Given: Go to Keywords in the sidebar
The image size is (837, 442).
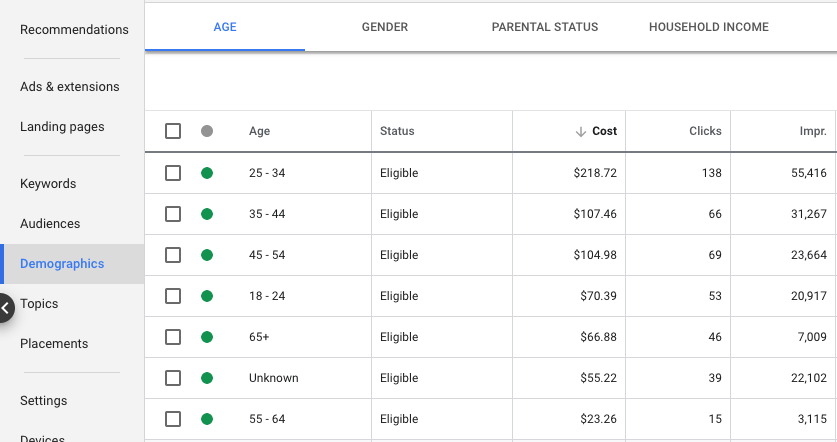Looking at the screenshot, I should point(48,184).
